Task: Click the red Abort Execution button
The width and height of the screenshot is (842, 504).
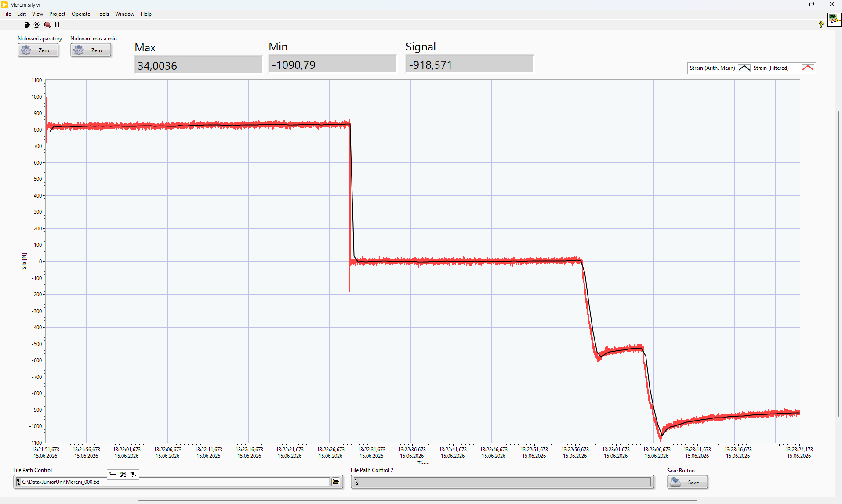Action: [x=47, y=25]
